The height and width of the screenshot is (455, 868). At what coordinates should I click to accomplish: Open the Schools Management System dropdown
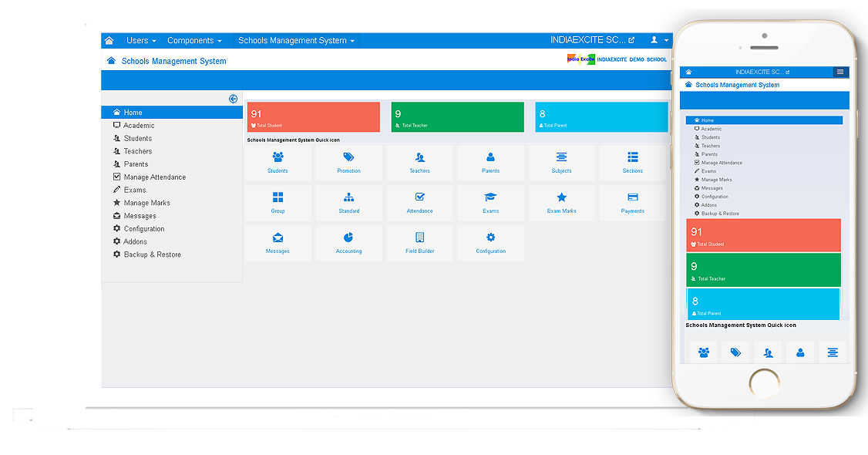296,41
